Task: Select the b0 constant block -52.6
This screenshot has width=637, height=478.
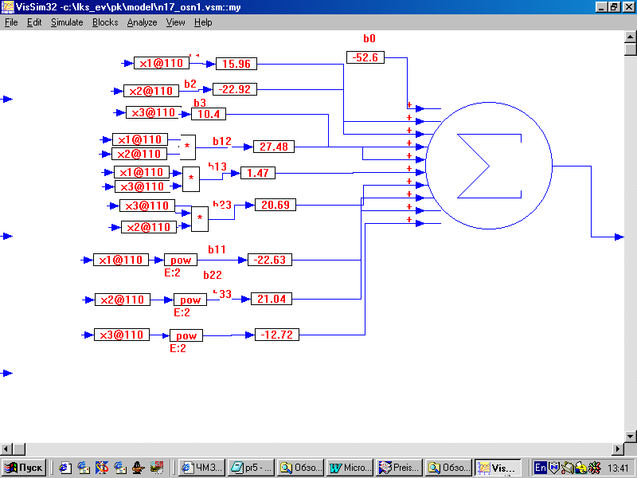Action: click(x=366, y=57)
